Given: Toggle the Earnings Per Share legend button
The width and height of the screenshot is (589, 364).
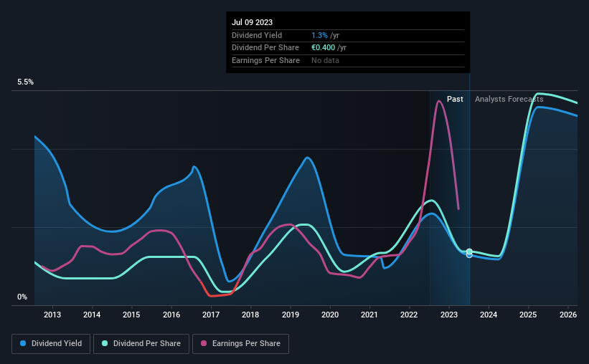Looking at the screenshot, I should 240,344.
